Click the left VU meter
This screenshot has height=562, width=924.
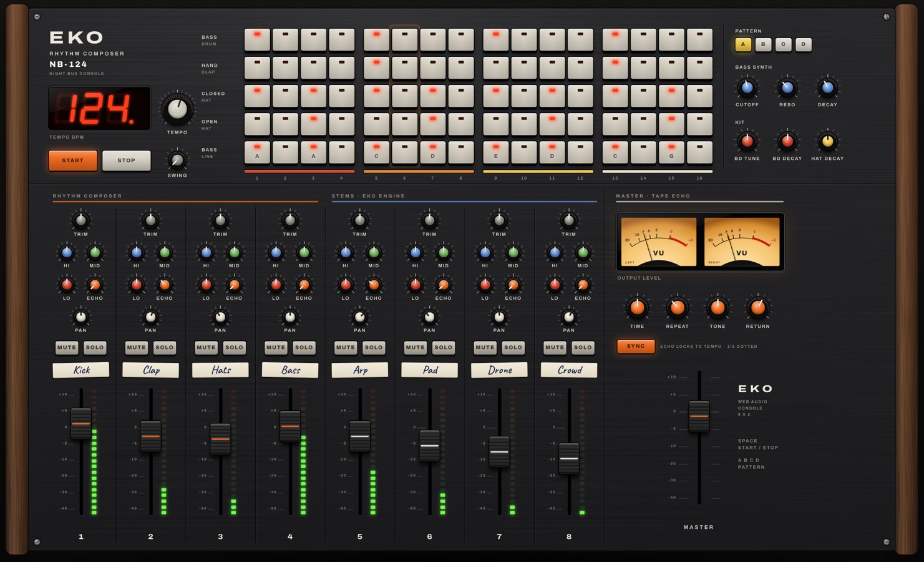658,242
